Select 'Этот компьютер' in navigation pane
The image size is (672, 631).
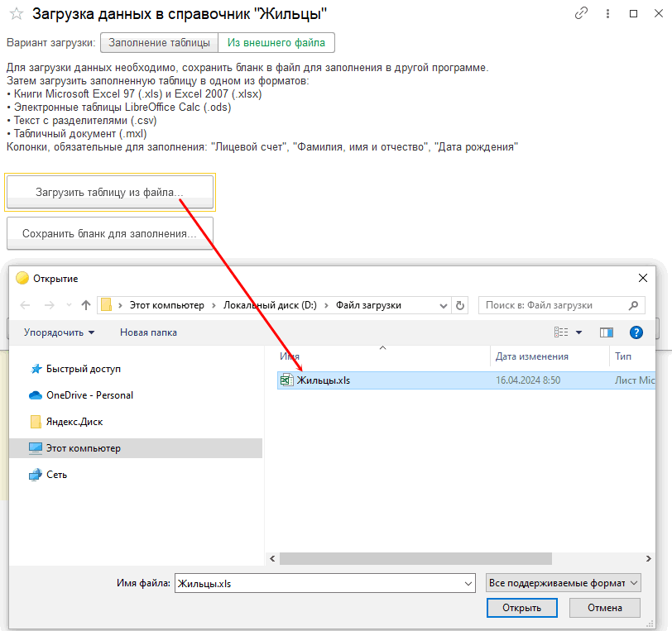click(136, 448)
